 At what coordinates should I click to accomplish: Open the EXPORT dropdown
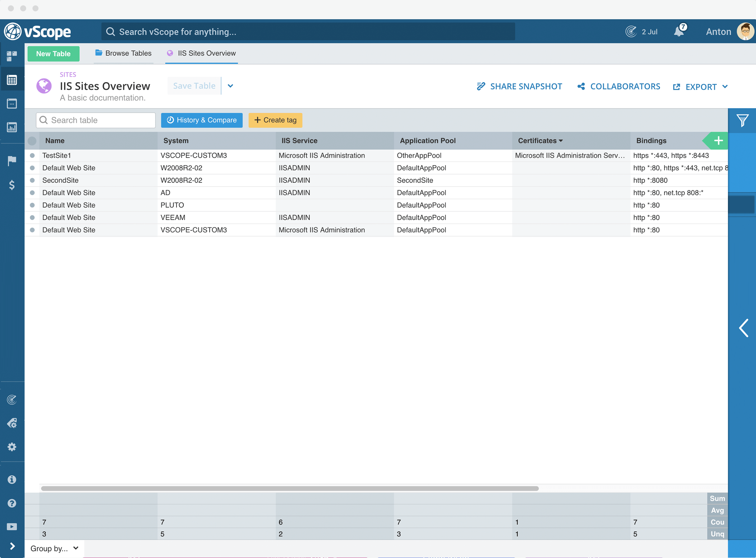(x=700, y=87)
